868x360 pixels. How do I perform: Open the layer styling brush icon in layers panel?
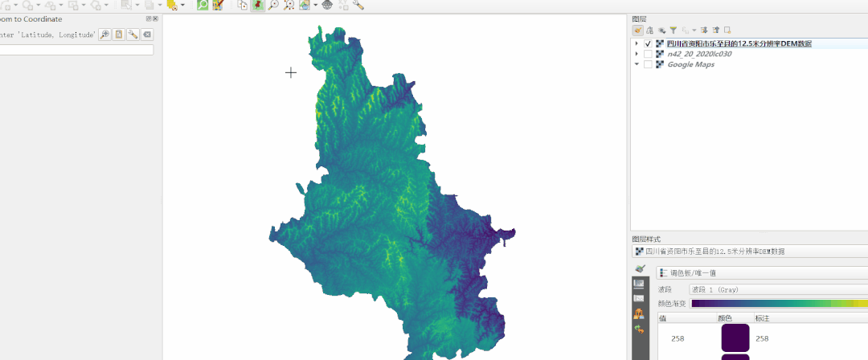(x=638, y=30)
